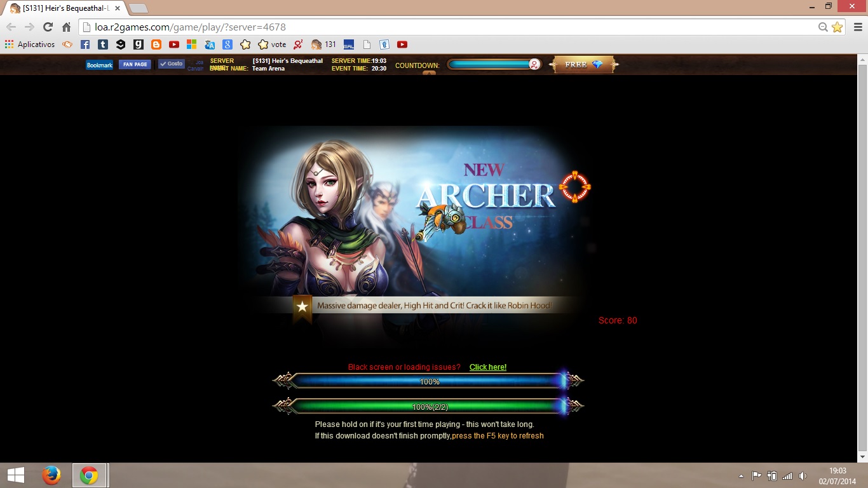Reload the page with the refresh icon
868x488 pixels.
point(48,27)
